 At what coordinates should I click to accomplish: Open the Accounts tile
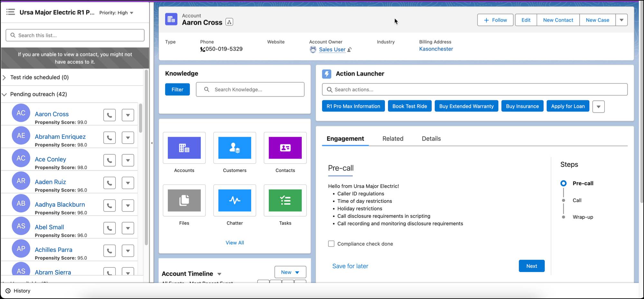[184, 148]
